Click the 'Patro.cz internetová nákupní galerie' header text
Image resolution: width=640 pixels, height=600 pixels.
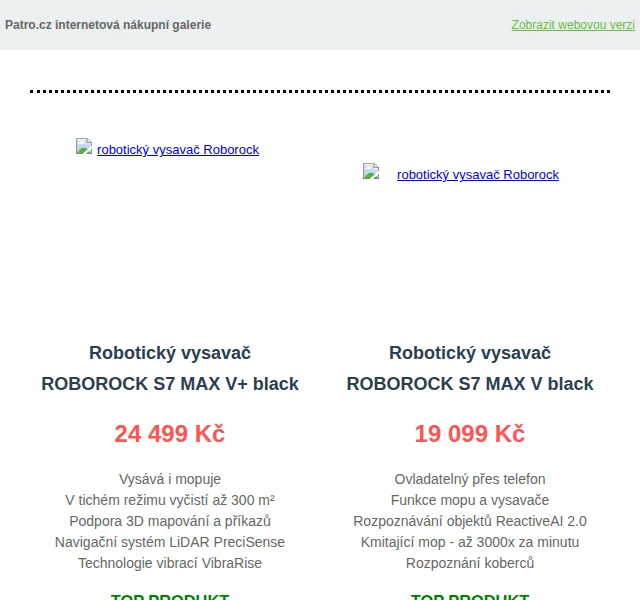pyautogui.click(x=108, y=25)
